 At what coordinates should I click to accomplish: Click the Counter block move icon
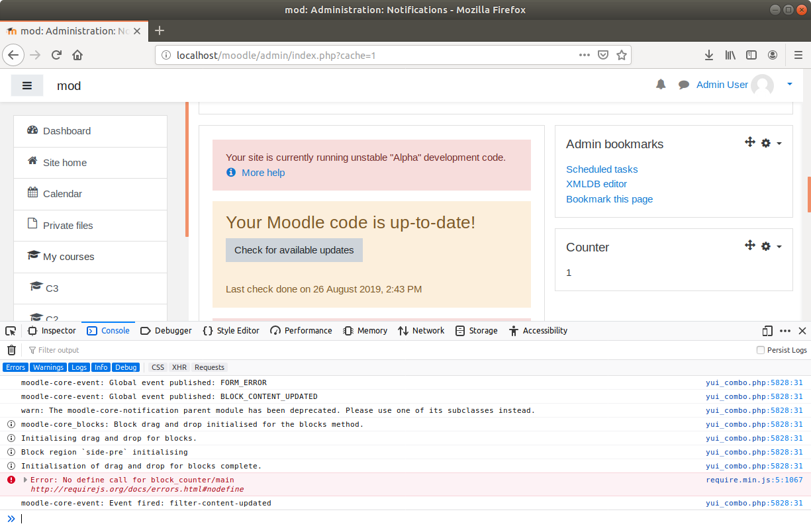pyautogui.click(x=750, y=245)
